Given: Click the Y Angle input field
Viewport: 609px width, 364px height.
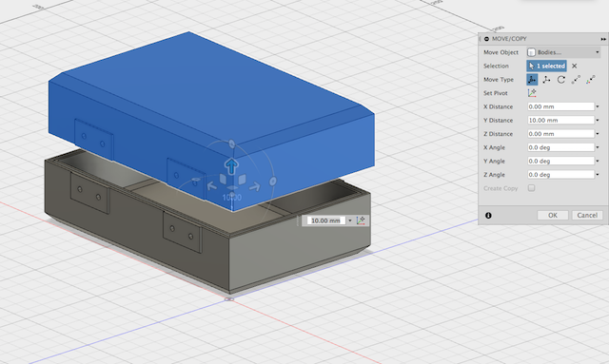Looking at the screenshot, I should (560, 161).
